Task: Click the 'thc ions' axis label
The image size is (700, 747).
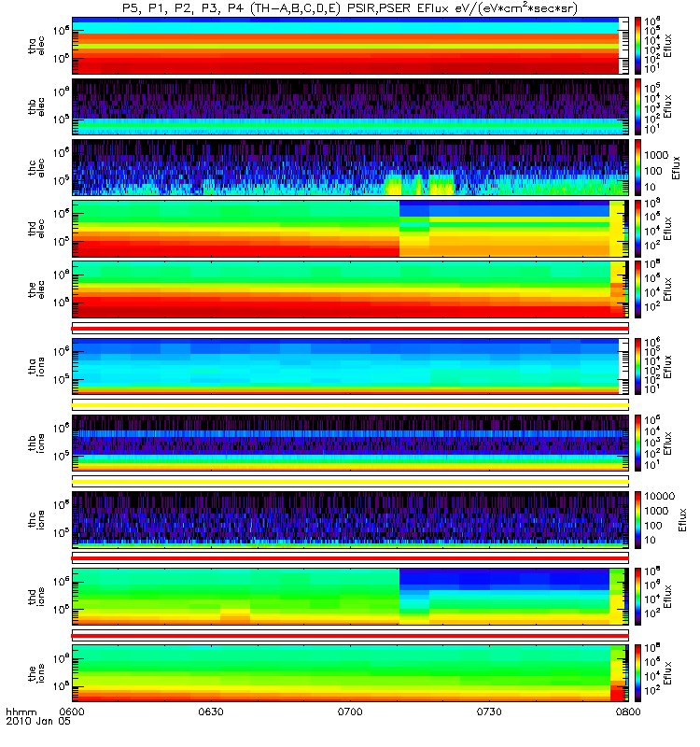Action: point(36,519)
